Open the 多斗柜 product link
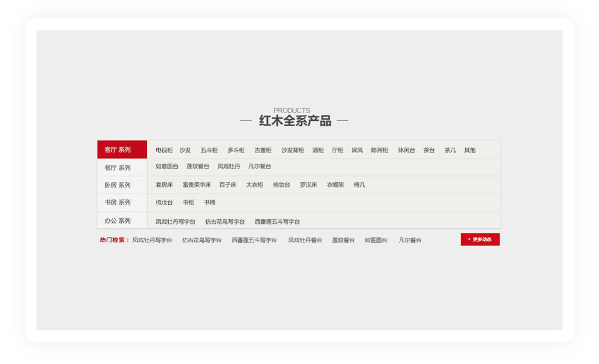The height and width of the screenshot is (364, 599). point(236,150)
